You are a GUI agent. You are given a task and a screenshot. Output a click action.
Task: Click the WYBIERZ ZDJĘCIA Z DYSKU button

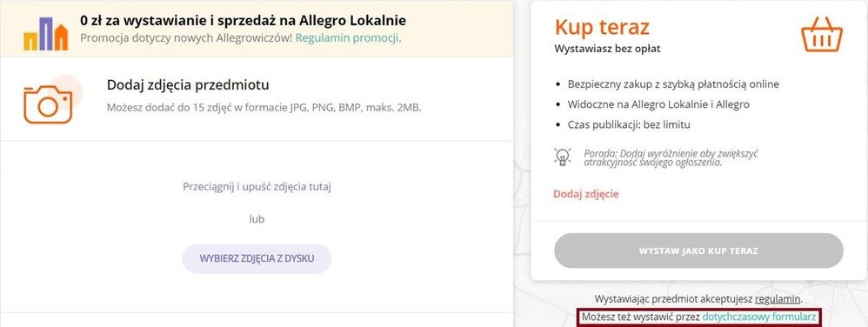point(257,258)
